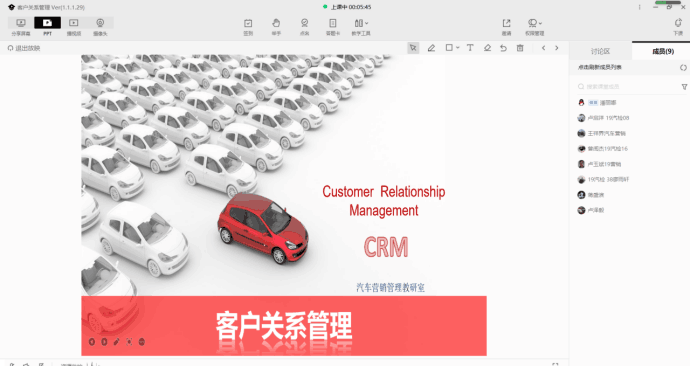691x366 pixels.
Task: Click the member search input field
Action: 628,87
